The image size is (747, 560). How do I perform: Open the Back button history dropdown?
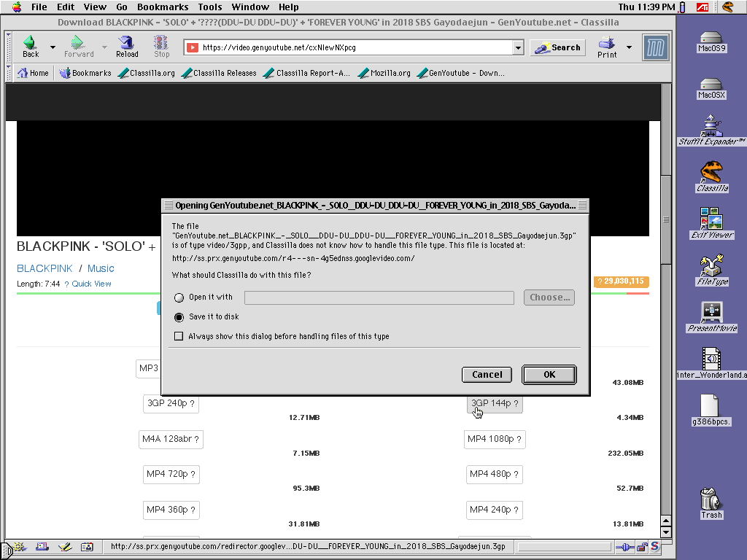[x=53, y=47]
